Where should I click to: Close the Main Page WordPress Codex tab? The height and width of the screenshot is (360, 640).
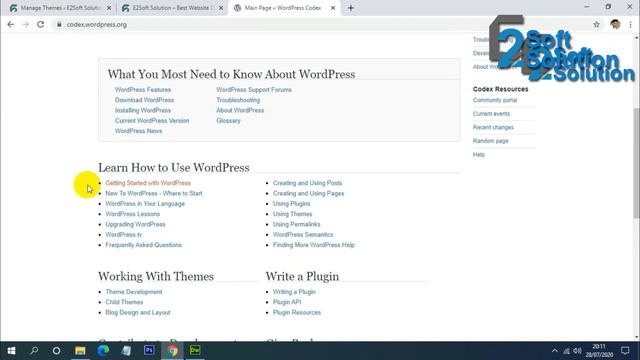click(333, 8)
